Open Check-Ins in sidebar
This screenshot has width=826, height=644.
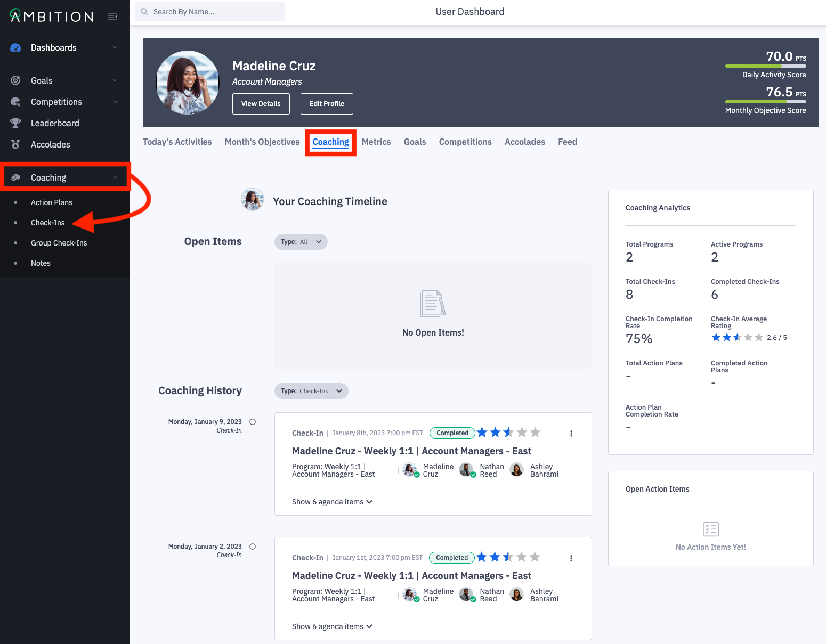(48, 223)
